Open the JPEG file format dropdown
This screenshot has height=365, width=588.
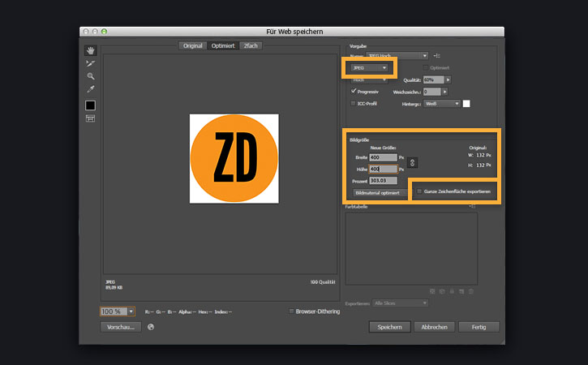pyautogui.click(x=369, y=68)
